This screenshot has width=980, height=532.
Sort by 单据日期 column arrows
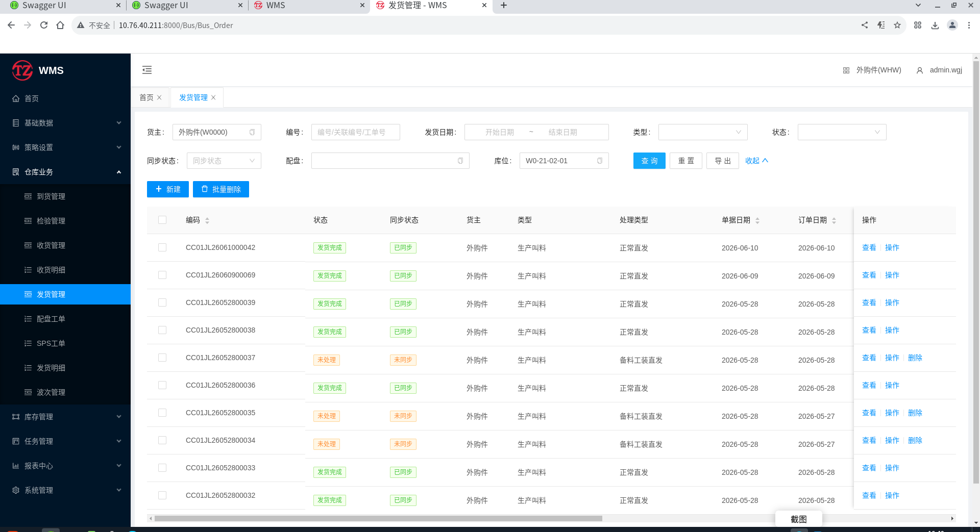(x=757, y=220)
